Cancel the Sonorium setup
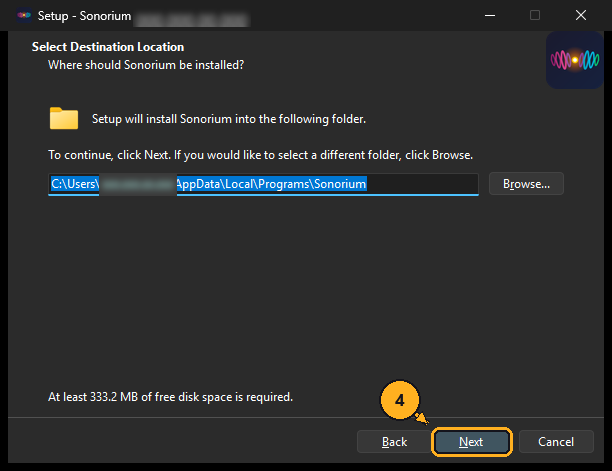The image size is (612, 471). (x=556, y=442)
